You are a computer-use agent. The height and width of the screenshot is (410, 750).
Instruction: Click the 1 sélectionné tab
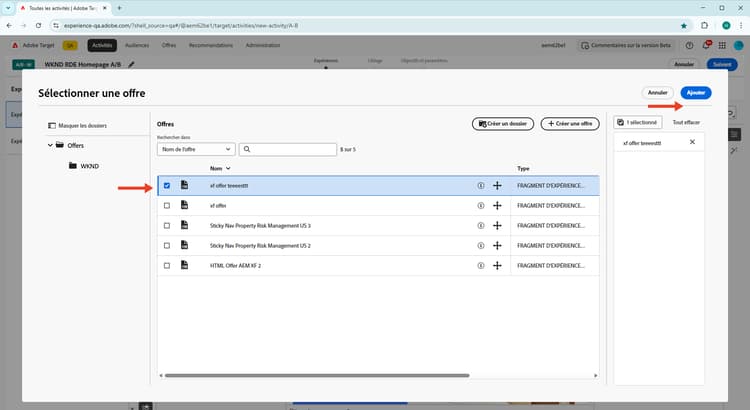point(638,122)
